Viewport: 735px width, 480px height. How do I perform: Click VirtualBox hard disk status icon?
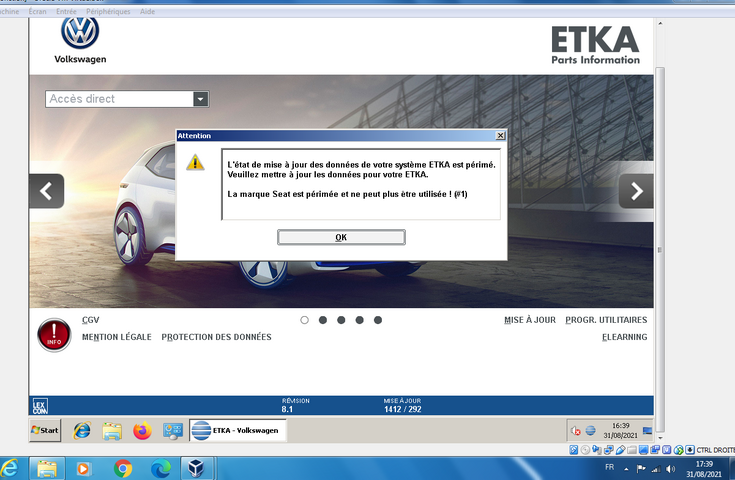pyautogui.click(x=574, y=450)
